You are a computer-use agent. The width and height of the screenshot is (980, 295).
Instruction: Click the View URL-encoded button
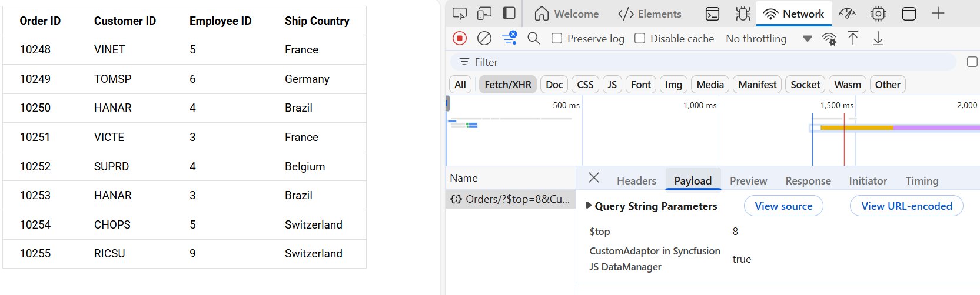pyautogui.click(x=906, y=206)
